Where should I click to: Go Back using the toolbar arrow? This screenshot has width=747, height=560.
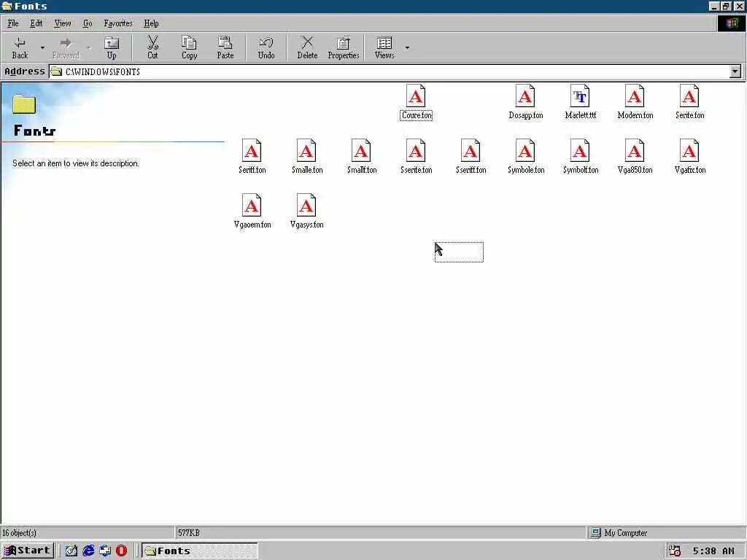pyautogui.click(x=20, y=47)
